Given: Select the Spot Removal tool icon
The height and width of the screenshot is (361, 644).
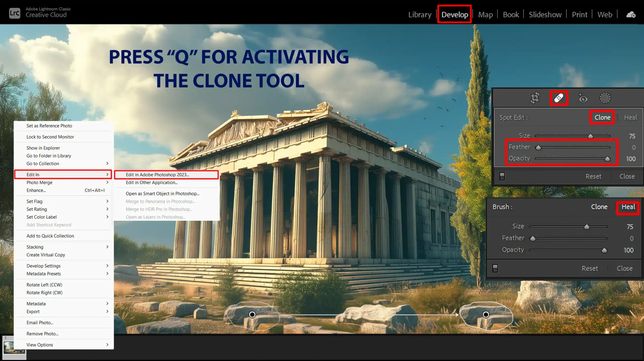Looking at the screenshot, I should (x=559, y=98).
